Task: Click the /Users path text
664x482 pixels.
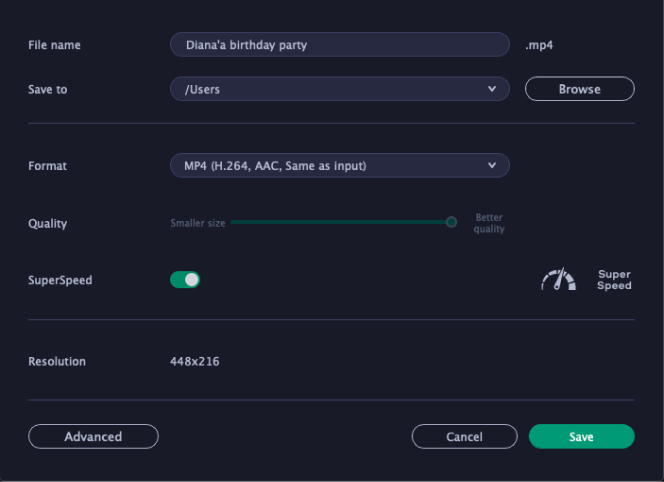Action: (202, 89)
